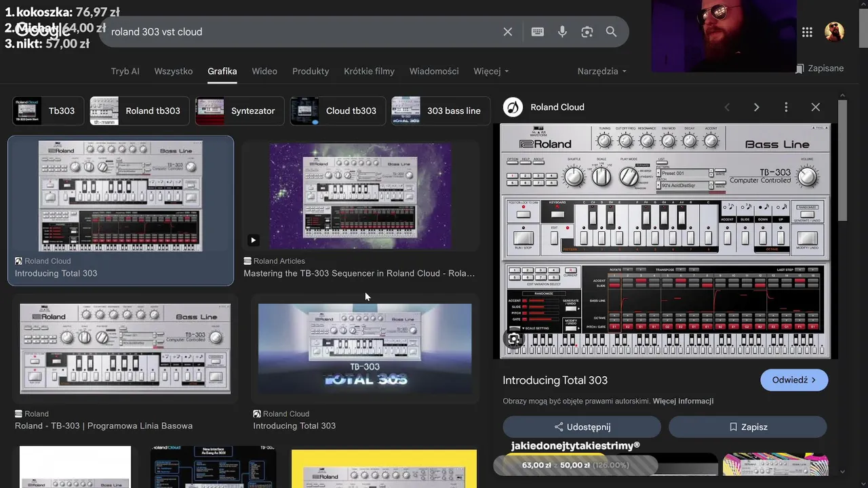The width and height of the screenshot is (868, 488).
Task: Go to previous image in preview panel
Action: [x=727, y=107]
